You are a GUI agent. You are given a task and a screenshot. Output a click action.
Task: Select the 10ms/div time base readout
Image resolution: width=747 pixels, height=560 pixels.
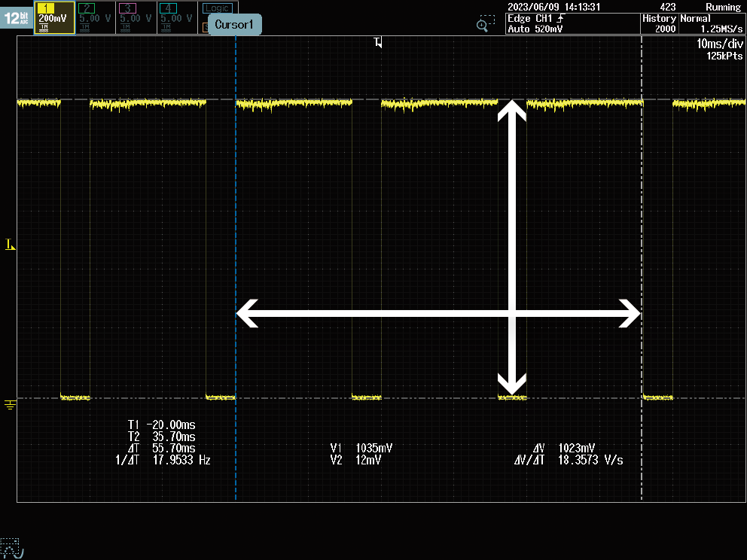(719, 44)
